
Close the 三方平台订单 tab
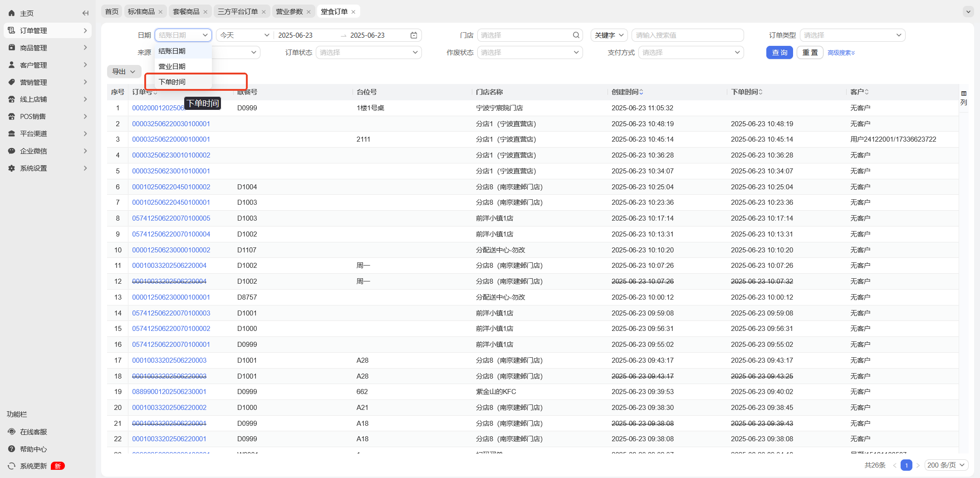[264, 12]
